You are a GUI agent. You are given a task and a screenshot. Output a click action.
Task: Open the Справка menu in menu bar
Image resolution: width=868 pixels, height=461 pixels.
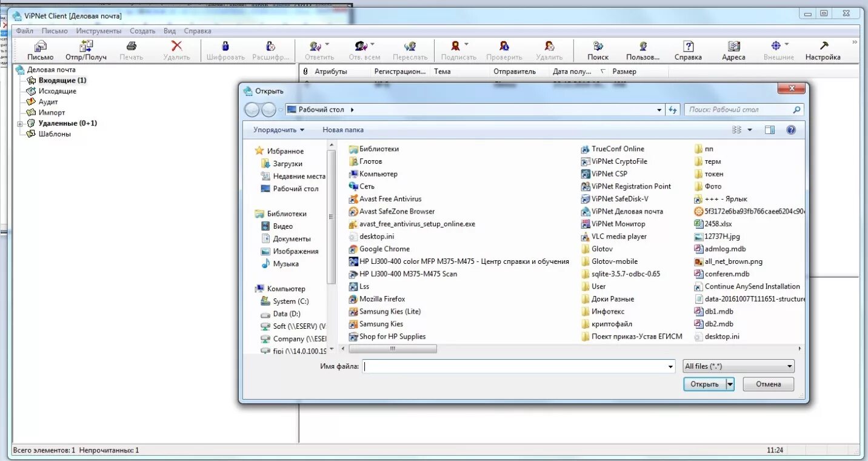(198, 31)
